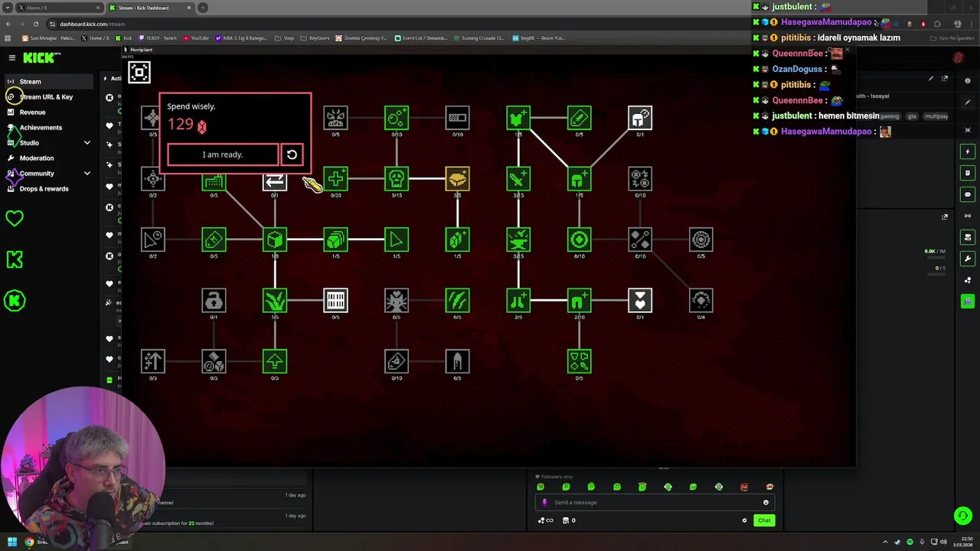980x551 pixels.
Task: Select the Stream - Kick Dashboard tab
Action: 149,8
